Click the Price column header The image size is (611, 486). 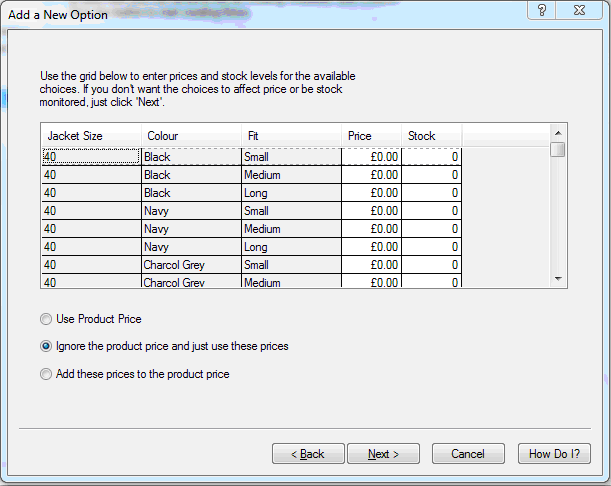click(370, 135)
